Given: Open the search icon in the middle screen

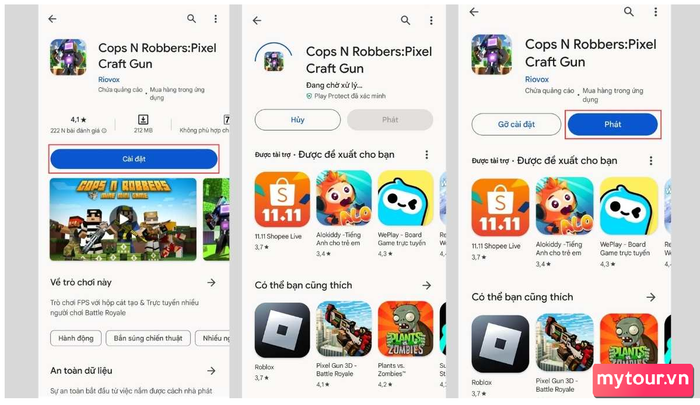Looking at the screenshot, I should click(405, 20).
